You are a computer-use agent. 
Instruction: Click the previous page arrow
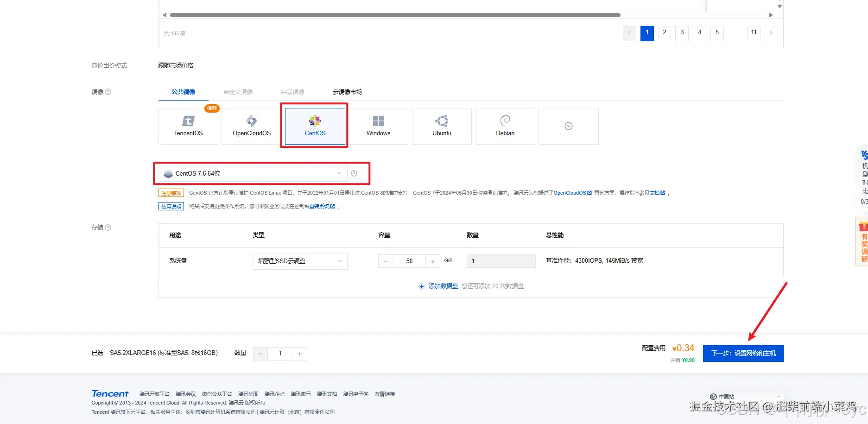point(629,33)
